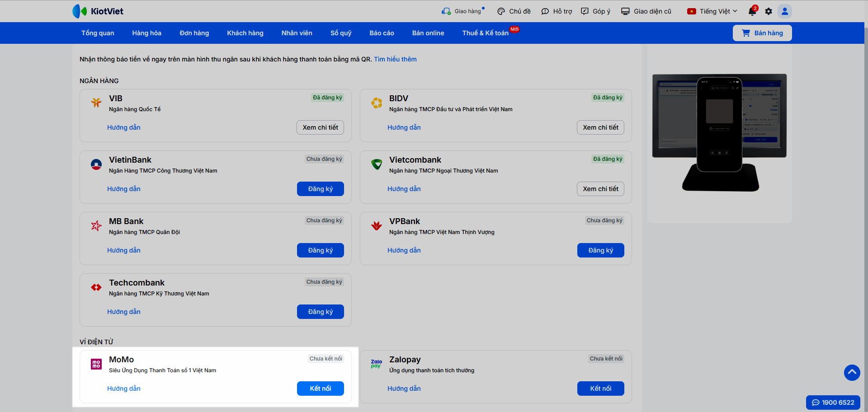Click the MoMo Chưa kết nối status badge
Viewport: 868px width, 412px height.
326,359
